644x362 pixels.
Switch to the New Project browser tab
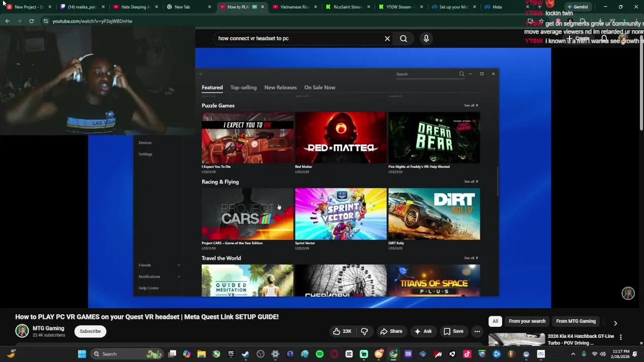click(28, 7)
